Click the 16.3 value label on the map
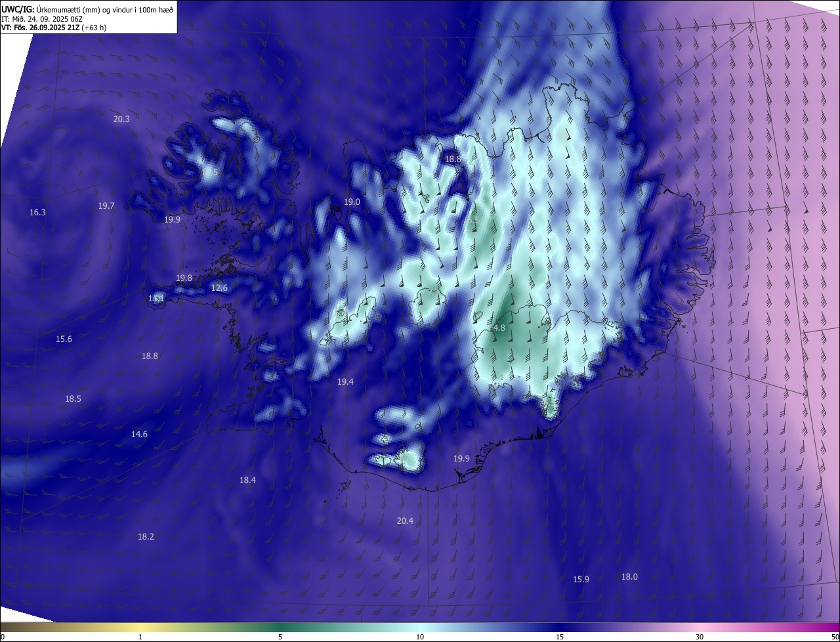 point(38,213)
